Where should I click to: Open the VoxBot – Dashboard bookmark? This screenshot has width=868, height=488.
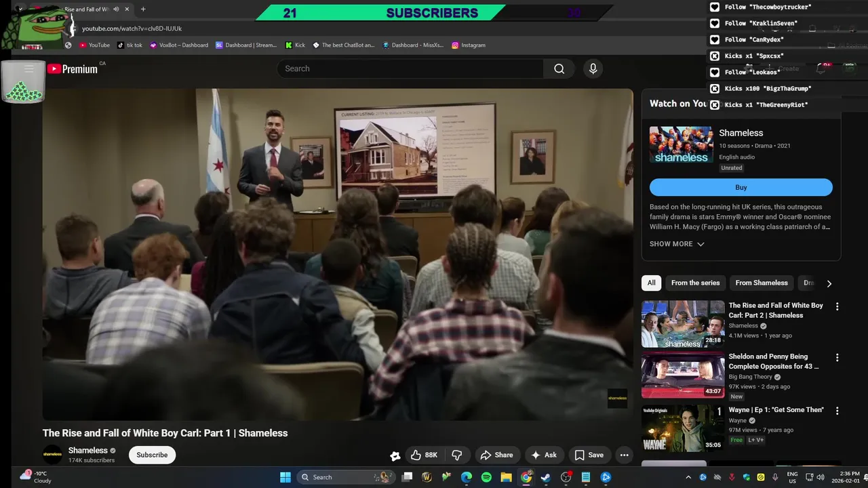[179, 45]
